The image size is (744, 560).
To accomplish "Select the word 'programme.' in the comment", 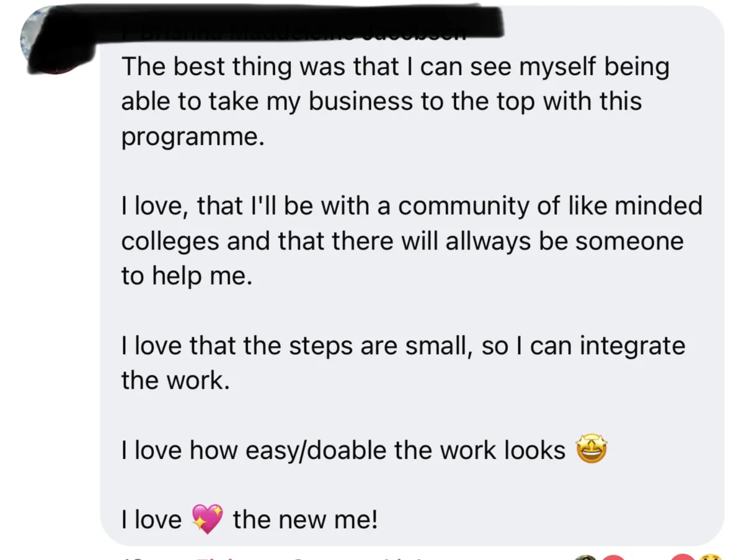I will click(x=193, y=138).
